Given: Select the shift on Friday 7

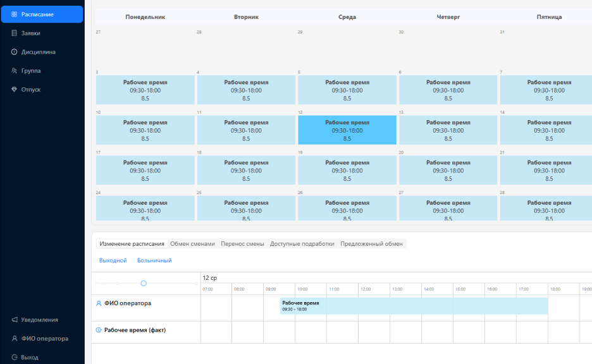Looking at the screenshot, I should (x=546, y=90).
